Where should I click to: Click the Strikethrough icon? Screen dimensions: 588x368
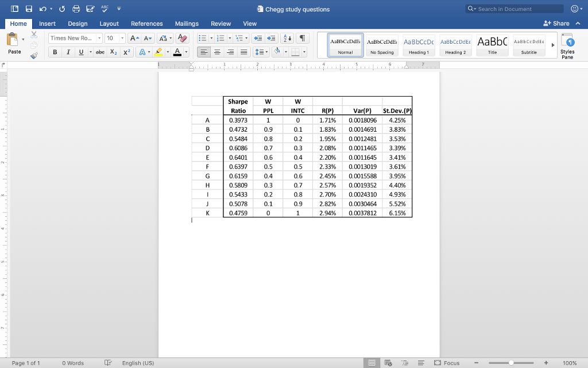100,51
